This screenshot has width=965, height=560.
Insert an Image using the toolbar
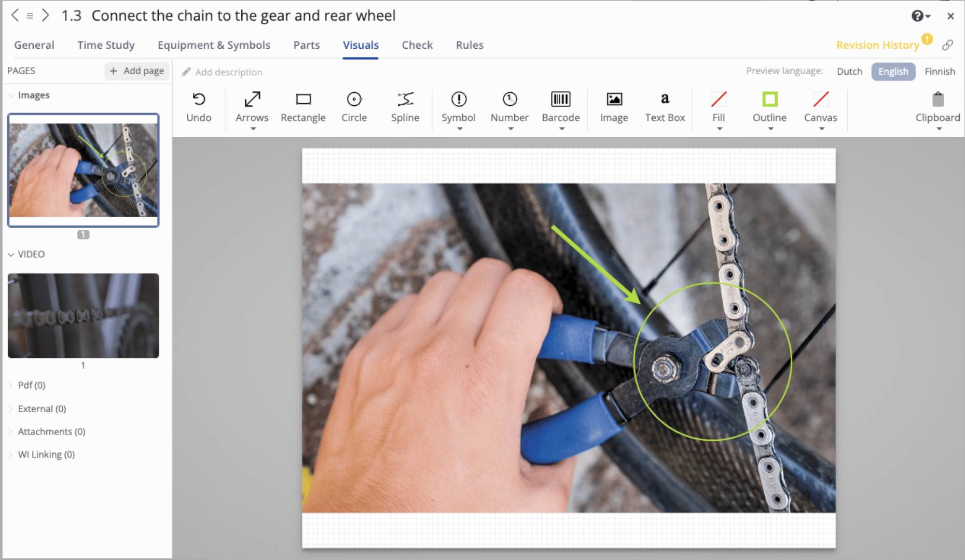coord(614,106)
